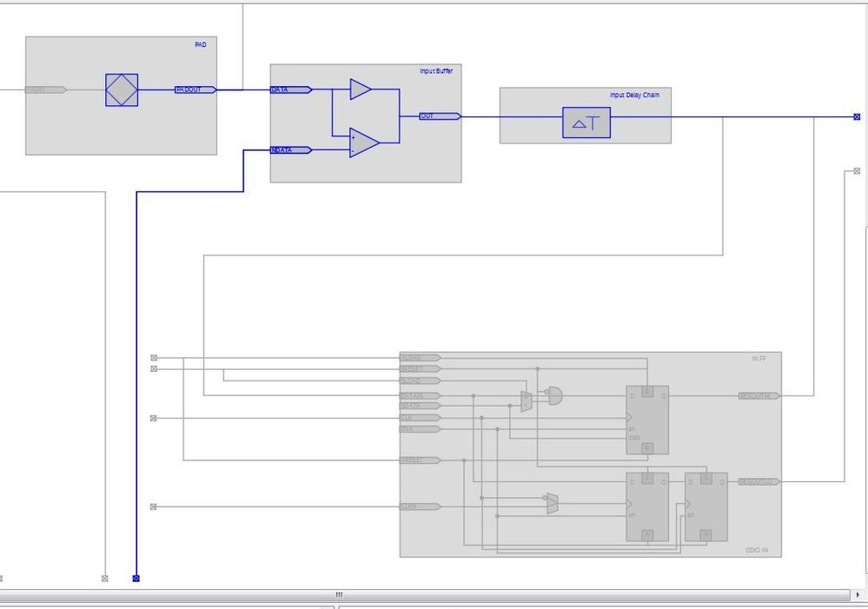Click the data multiplexer beside AND gate
868x609 pixels.
[x=527, y=401]
